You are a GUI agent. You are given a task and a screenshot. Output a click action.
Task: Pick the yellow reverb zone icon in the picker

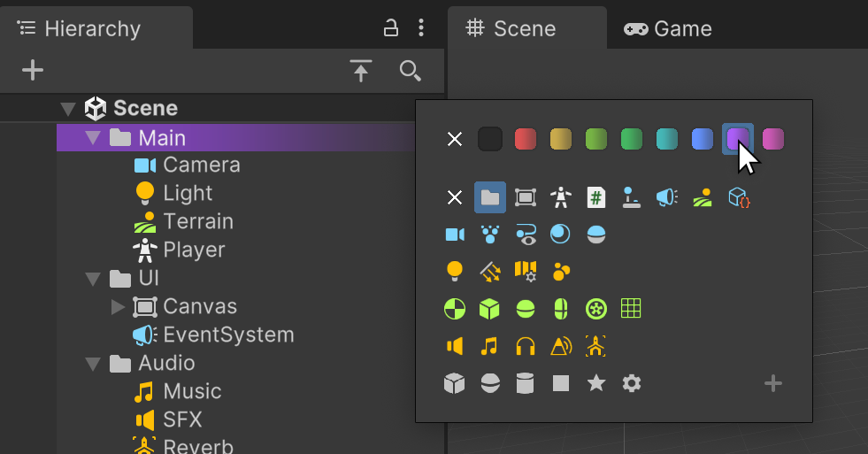click(595, 346)
